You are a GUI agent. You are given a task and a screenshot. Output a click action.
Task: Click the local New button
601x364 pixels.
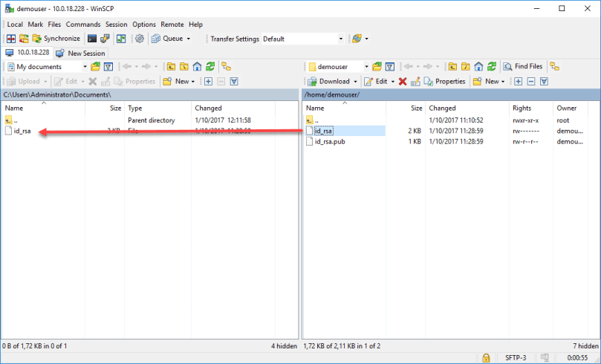pyautogui.click(x=178, y=81)
